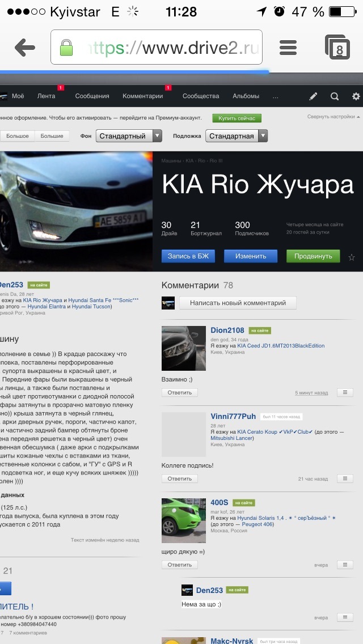Tap the pencil write-post icon
The height and width of the screenshot is (644, 363).
click(x=313, y=96)
